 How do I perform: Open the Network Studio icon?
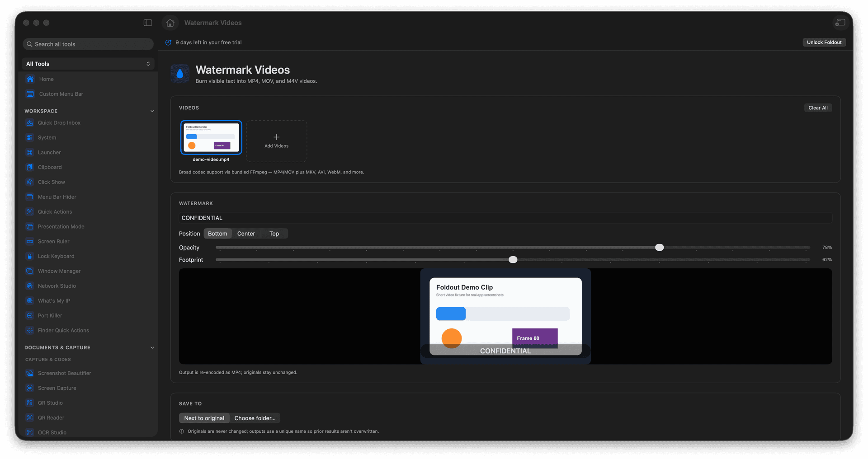tap(30, 286)
